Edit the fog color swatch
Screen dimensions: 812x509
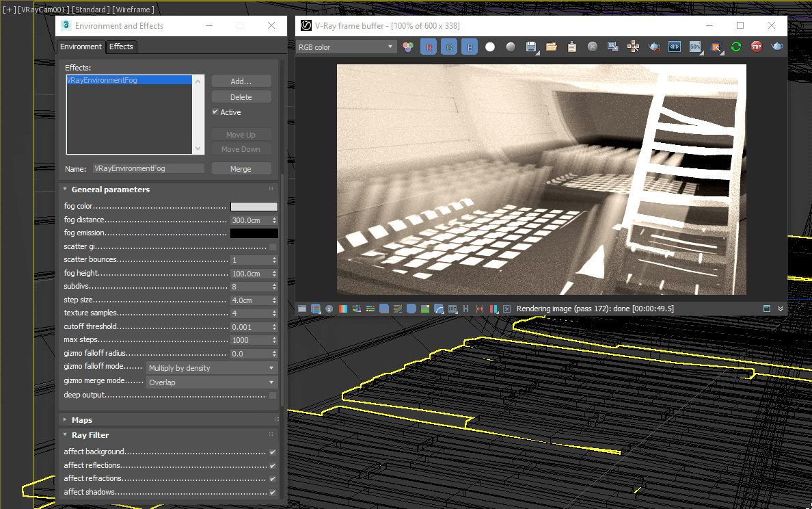coord(254,206)
